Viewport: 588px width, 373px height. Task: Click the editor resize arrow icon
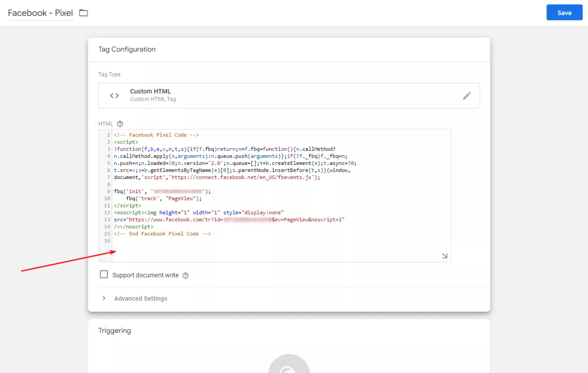pos(445,256)
